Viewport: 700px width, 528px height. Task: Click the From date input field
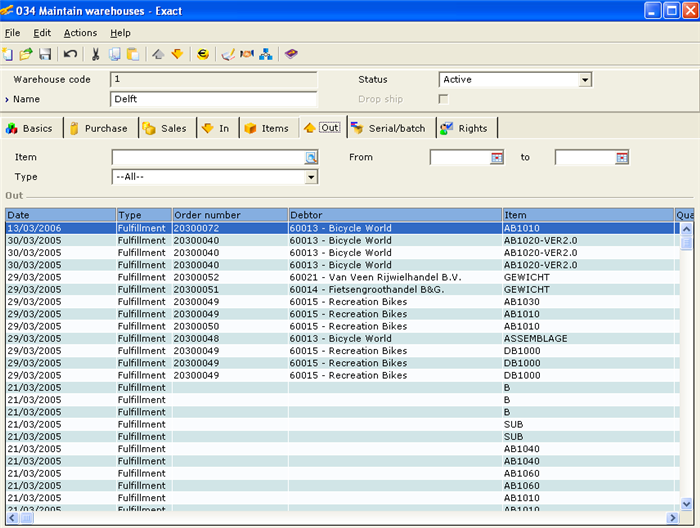pos(460,157)
